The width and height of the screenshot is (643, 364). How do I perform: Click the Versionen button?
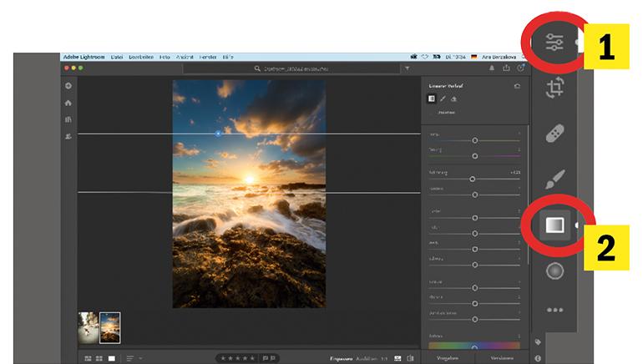point(502,358)
